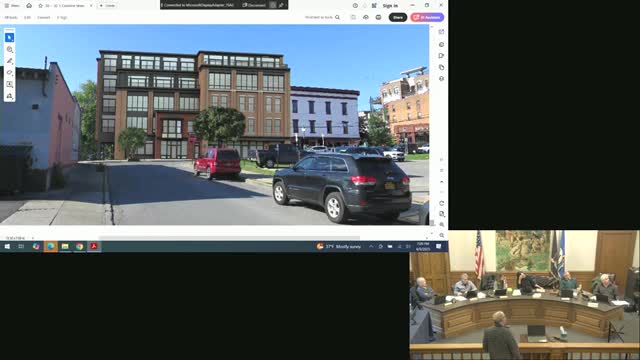Screen dimensions: 640x360
Task: Open the Windows Start button
Action: 7,247
